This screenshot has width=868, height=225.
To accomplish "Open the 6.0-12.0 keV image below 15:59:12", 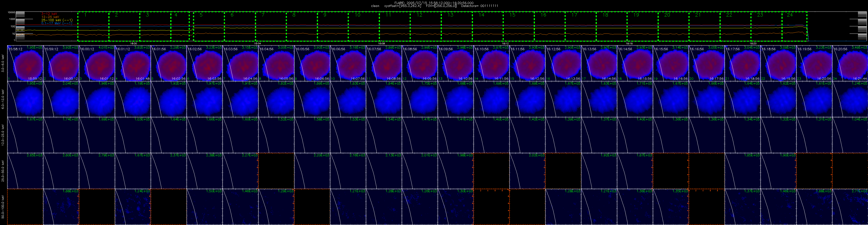I will click(61, 99).
